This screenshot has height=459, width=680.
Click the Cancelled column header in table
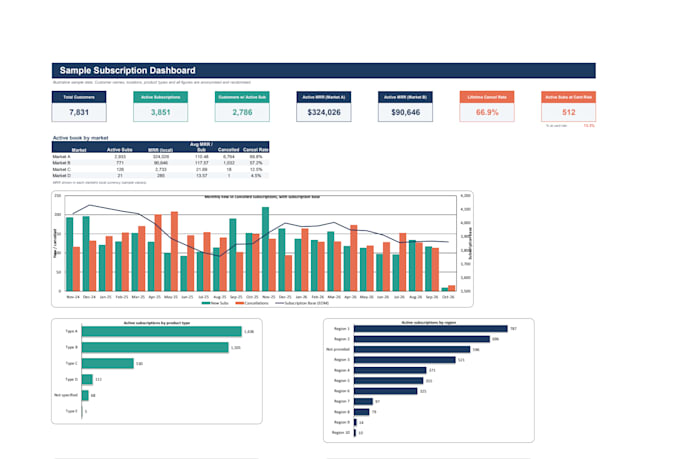(229, 150)
